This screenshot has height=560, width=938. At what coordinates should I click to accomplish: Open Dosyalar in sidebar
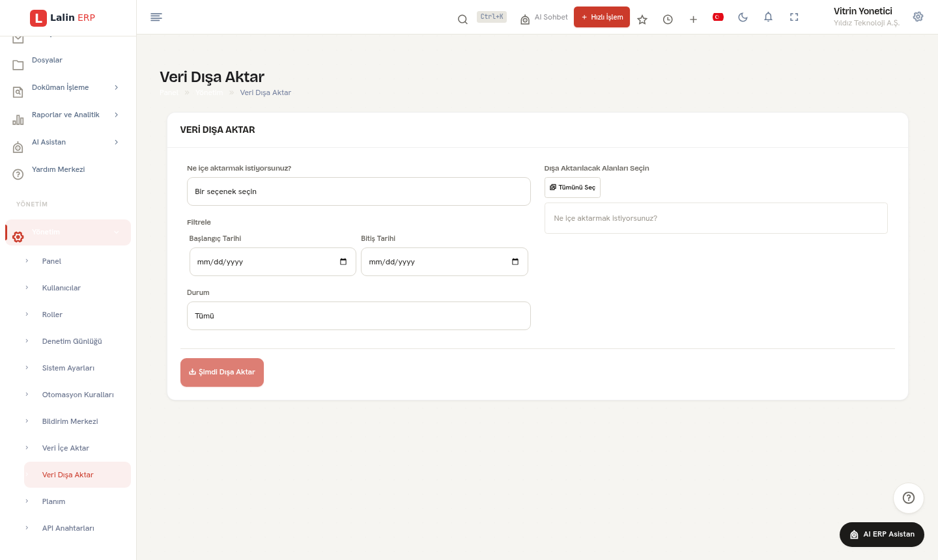tap(47, 60)
